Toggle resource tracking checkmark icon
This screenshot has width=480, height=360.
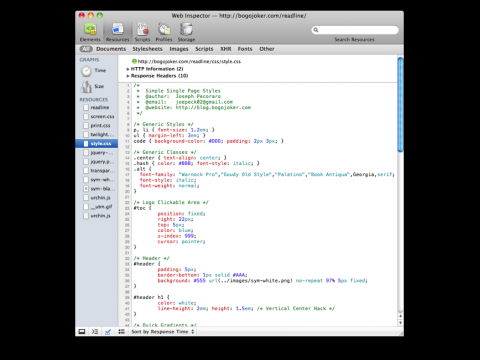coord(108,331)
